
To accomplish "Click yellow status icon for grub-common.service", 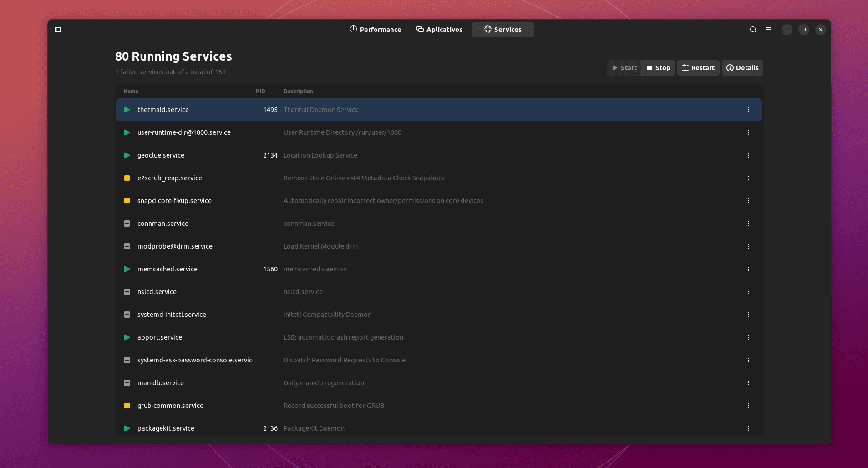I will 127,406.
